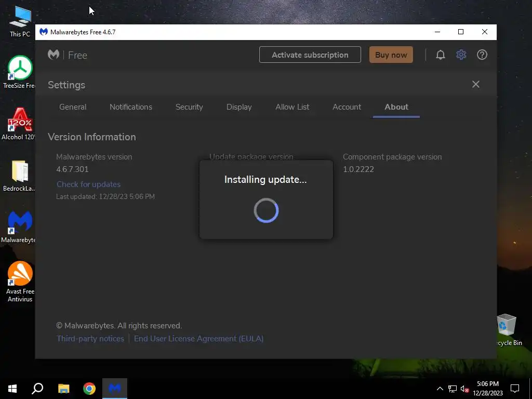Click the version number 4.6.7.301
This screenshot has width=532, height=399.
72,169
